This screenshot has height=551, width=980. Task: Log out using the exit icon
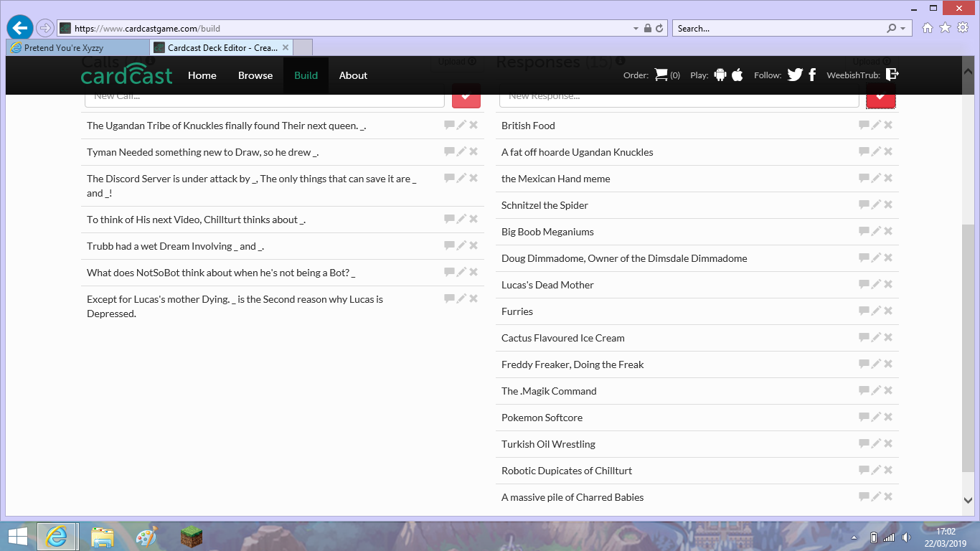click(x=892, y=74)
